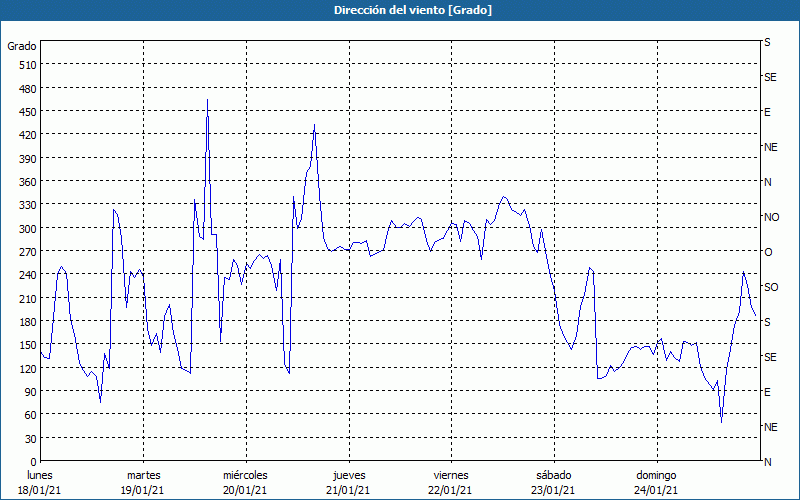Click the 'Grado' y-axis unit label

pyautogui.click(x=22, y=46)
